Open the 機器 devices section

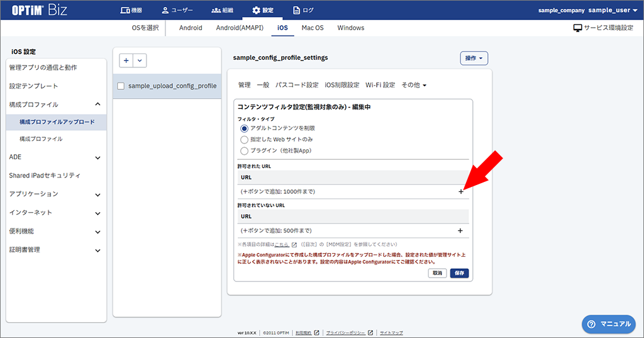point(131,10)
